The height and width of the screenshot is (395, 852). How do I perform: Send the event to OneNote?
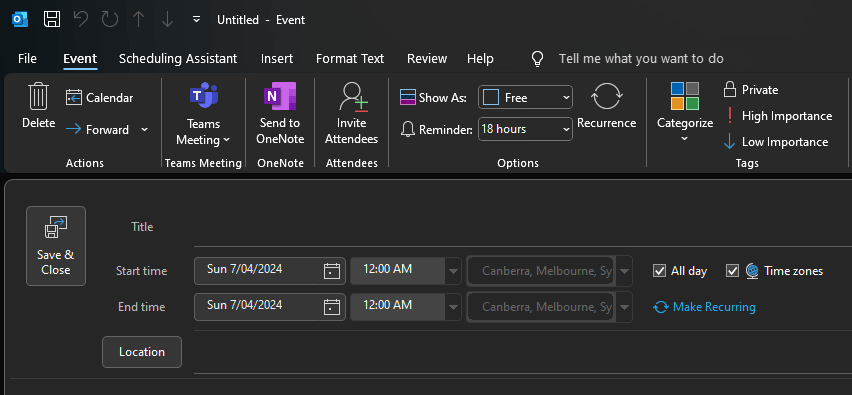coord(280,114)
